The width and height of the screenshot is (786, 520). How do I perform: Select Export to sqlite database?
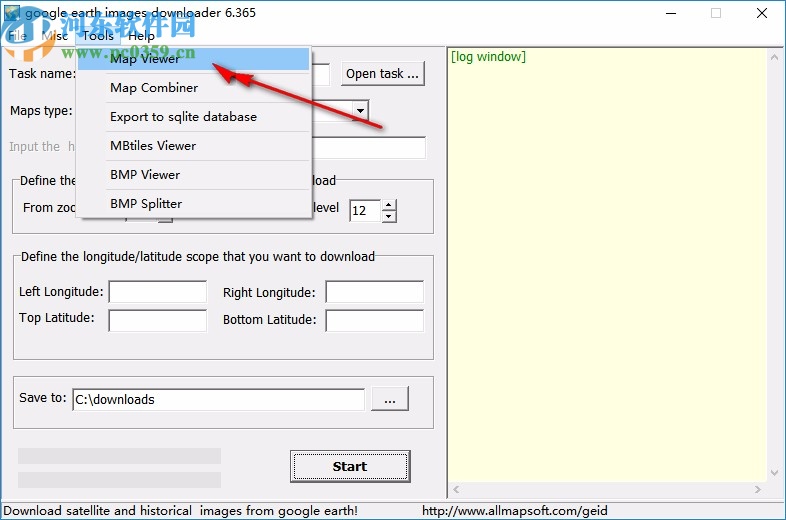[193, 117]
